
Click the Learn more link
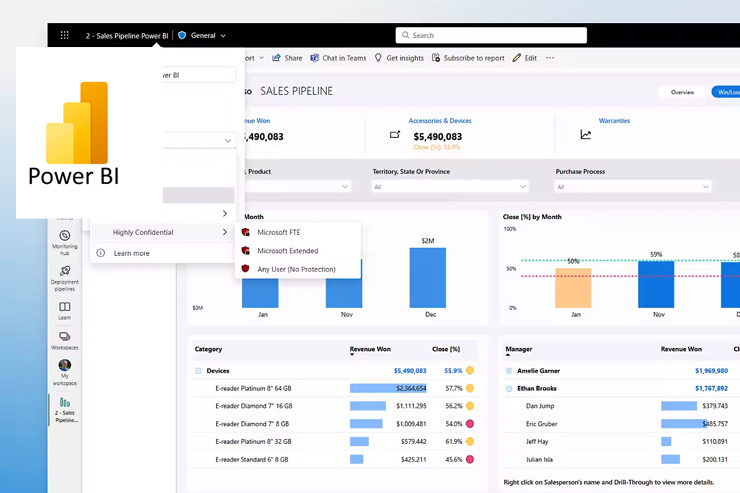click(131, 253)
